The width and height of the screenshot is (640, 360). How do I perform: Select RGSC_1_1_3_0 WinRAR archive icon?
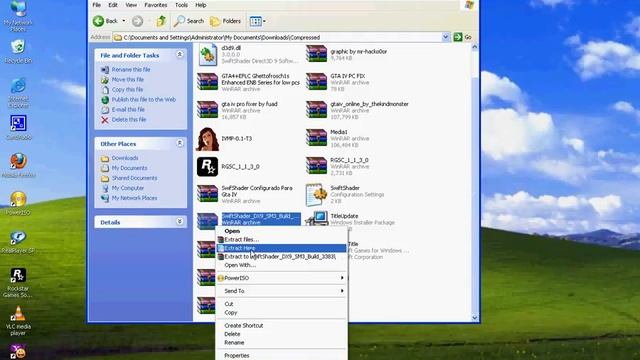click(316, 166)
